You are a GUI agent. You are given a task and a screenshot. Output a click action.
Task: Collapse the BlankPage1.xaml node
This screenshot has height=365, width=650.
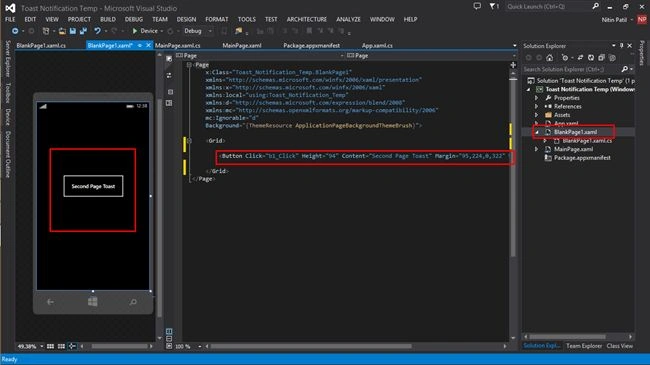click(537, 132)
